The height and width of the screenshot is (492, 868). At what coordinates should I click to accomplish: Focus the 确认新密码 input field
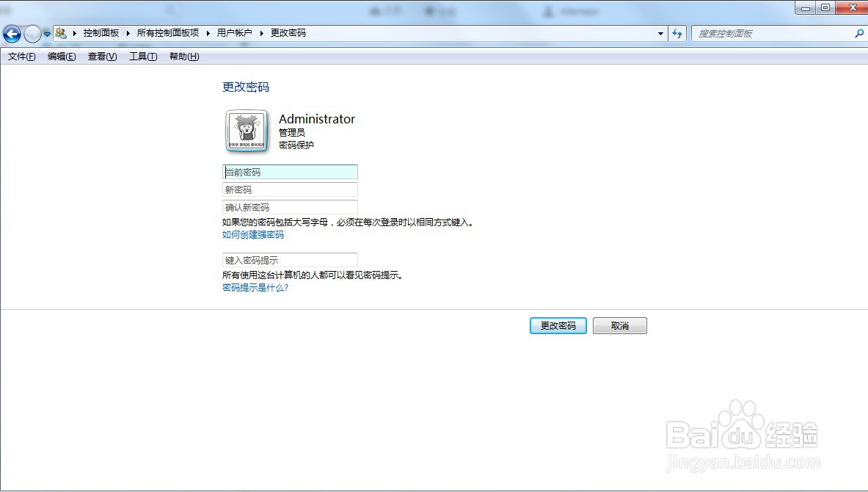click(290, 207)
